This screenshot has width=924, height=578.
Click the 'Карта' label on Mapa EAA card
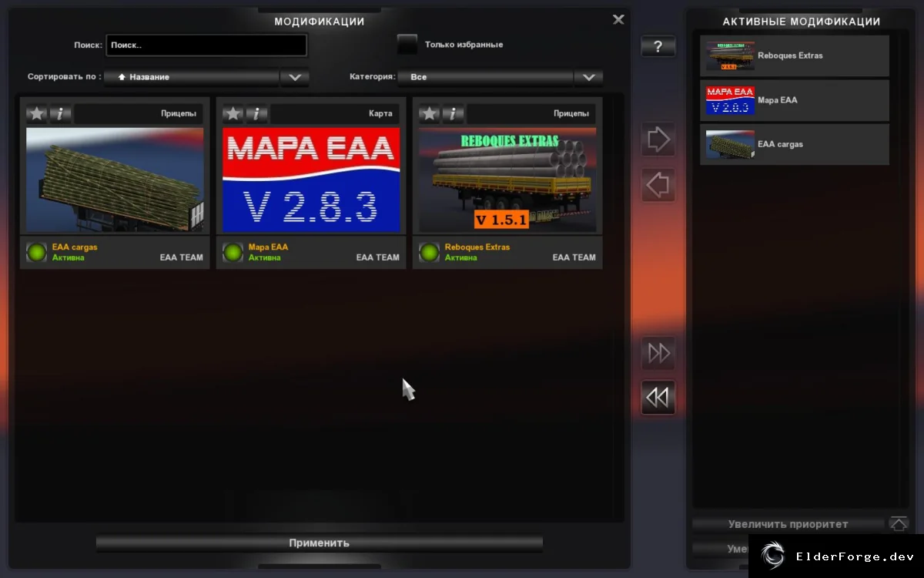(x=380, y=114)
